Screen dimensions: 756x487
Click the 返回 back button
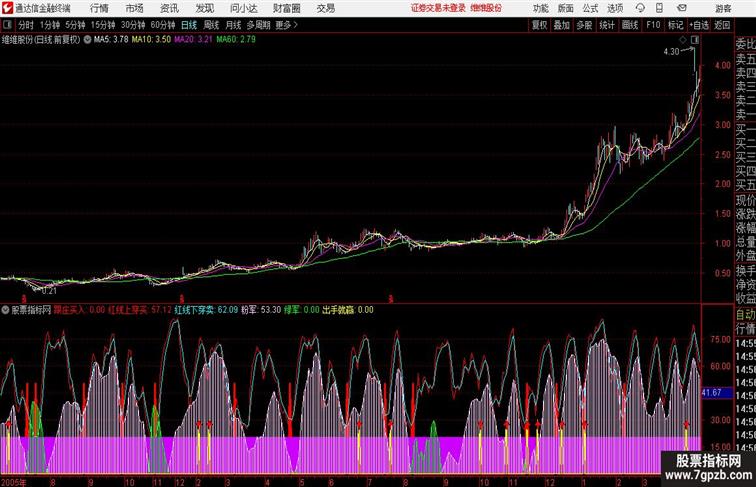coord(722,25)
